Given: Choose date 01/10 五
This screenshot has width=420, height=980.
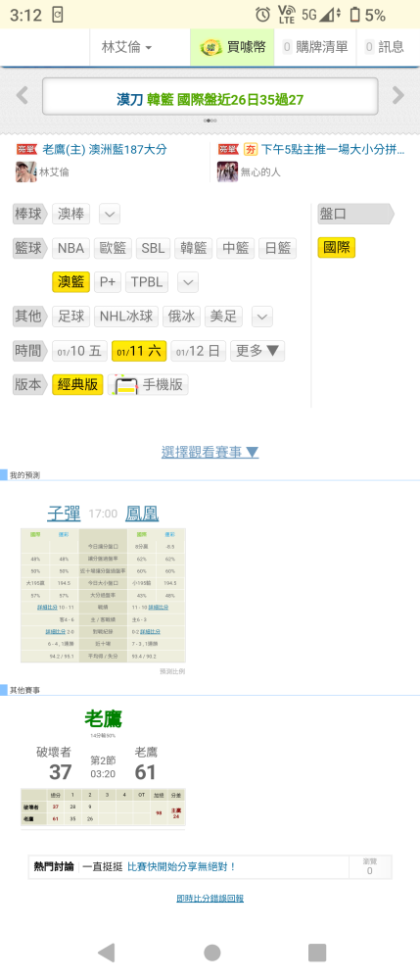Looking at the screenshot, I should click(x=80, y=351).
